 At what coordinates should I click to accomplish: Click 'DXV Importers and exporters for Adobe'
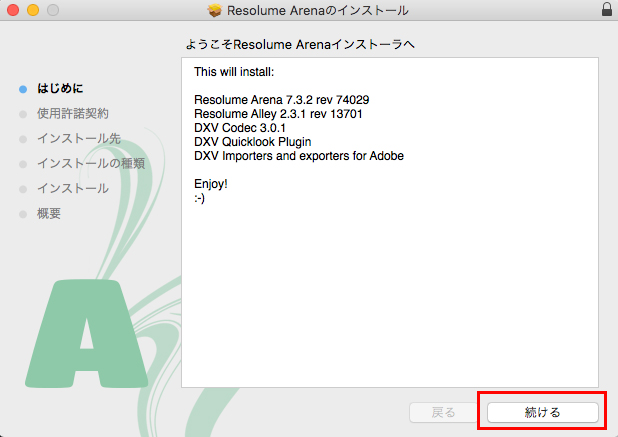pyautogui.click(x=299, y=156)
